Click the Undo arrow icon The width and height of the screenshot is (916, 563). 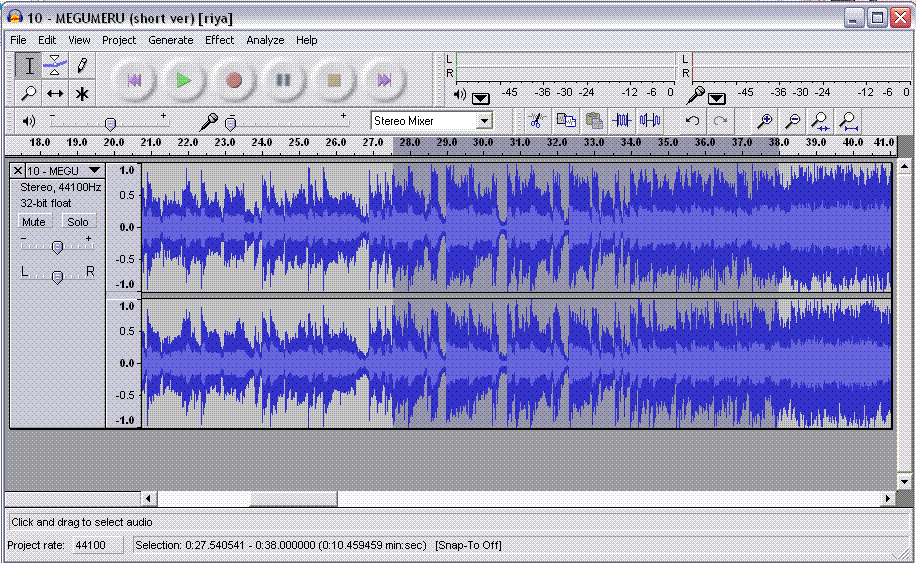click(692, 121)
